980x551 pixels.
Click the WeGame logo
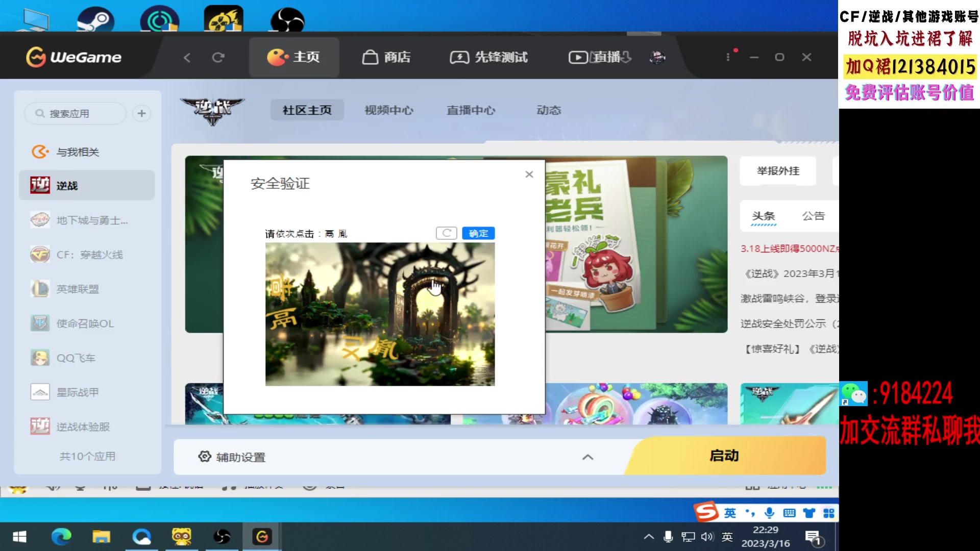point(73,57)
